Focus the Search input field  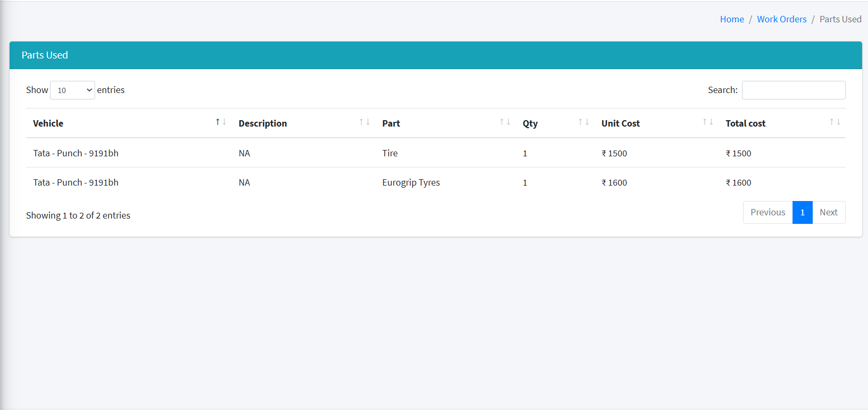tap(793, 90)
